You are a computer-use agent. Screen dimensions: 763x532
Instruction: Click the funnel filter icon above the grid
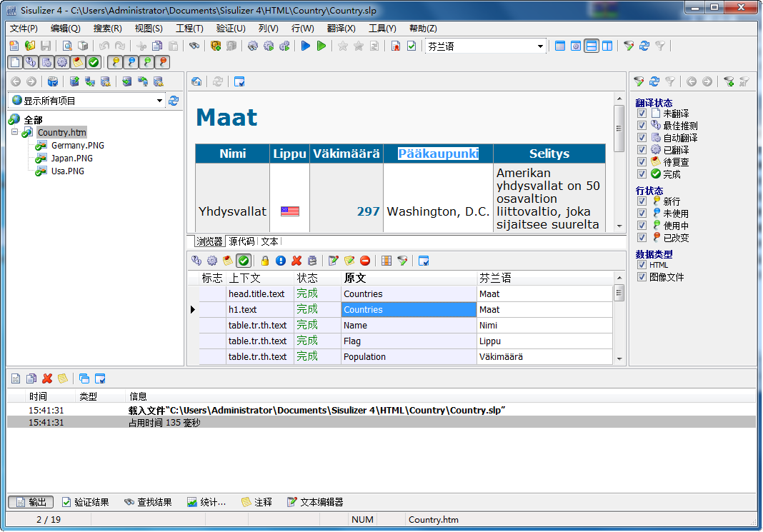pyautogui.click(x=404, y=260)
